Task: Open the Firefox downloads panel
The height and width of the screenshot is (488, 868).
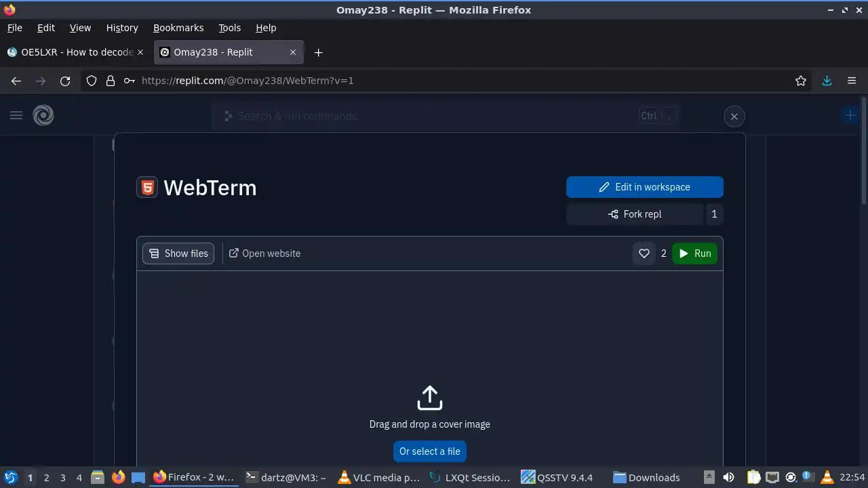Action: [x=827, y=81]
